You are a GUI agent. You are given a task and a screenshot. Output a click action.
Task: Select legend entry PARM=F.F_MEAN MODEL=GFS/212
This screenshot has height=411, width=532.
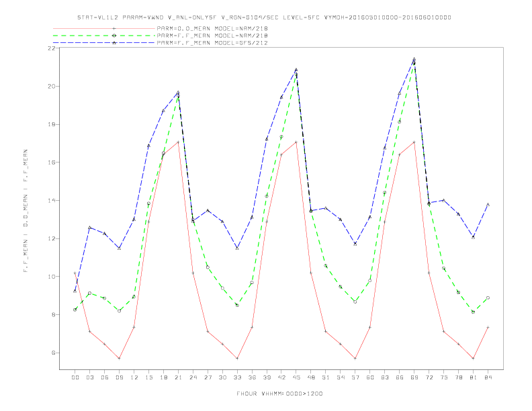212,43
